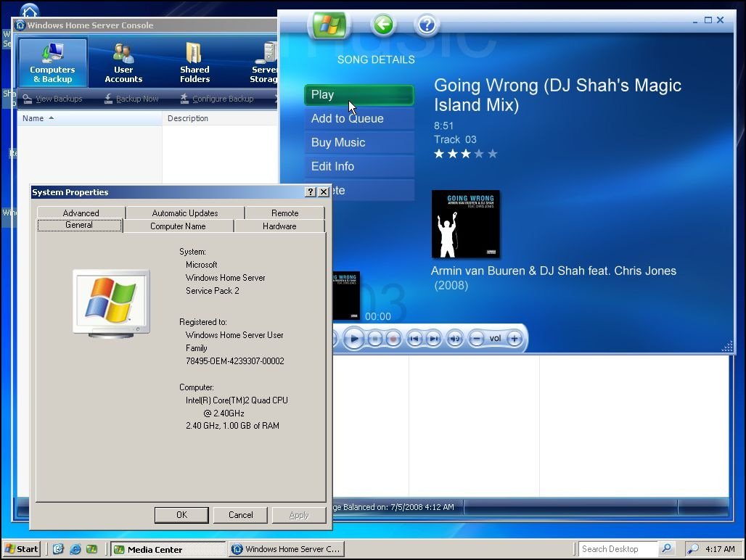Open the Computers & Backup section
This screenshot has width=746, height=560.
point(52,63)
